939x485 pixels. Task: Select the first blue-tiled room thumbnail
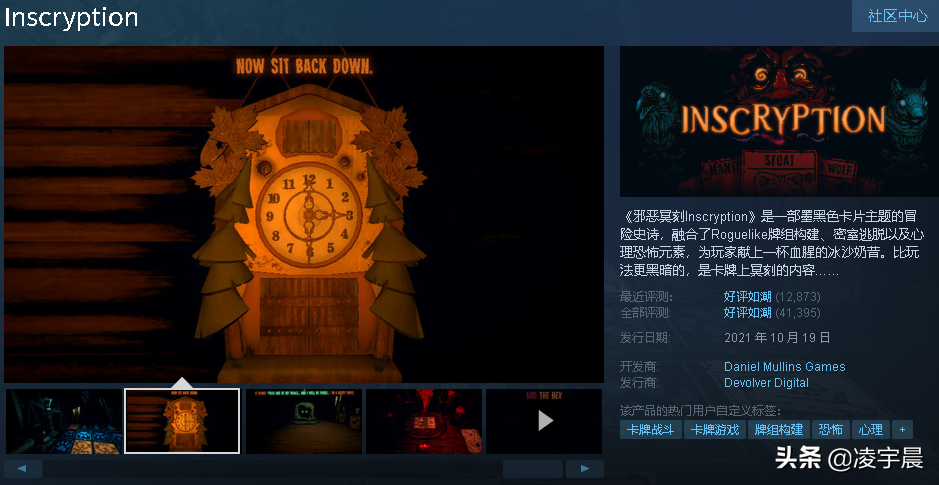64,421
